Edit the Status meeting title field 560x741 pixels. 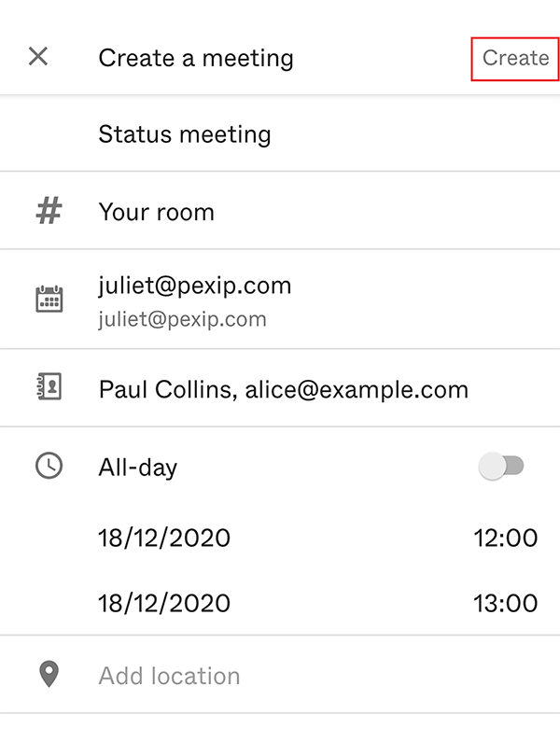point(185,134)
